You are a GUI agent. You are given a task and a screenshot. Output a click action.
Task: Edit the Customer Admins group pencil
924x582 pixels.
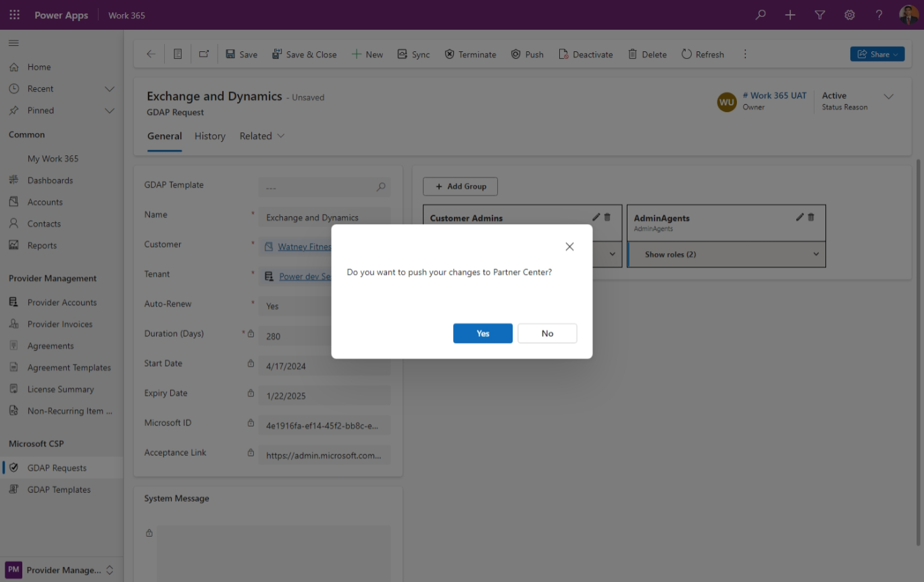(x=596, y=217)
